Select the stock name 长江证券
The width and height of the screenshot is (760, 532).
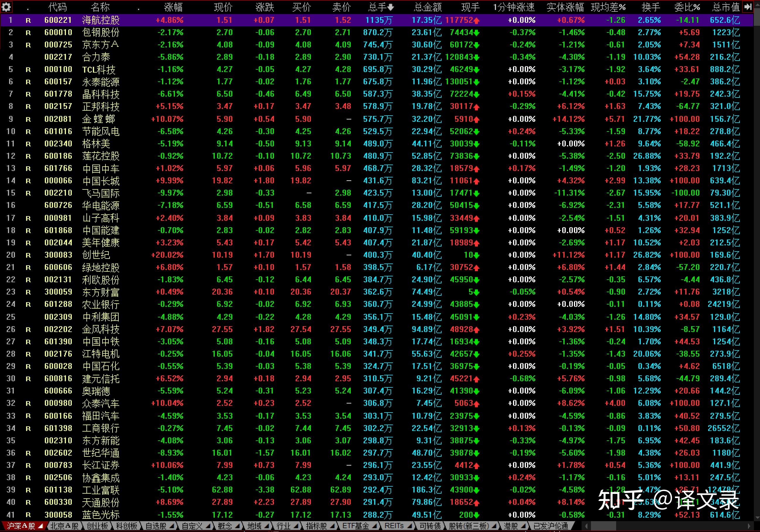pos(100,465)
